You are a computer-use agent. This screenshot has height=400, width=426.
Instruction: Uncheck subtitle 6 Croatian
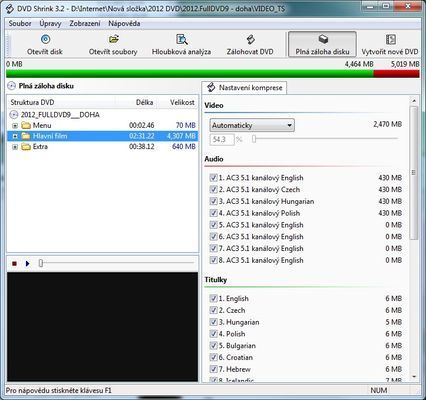pyautogui.click(x=213, y=357)
